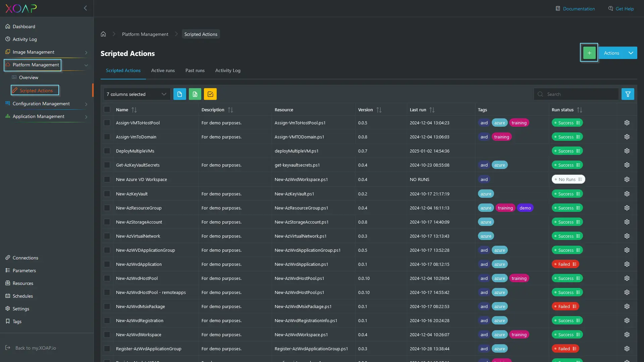Check the Assign-VMToHostPool row checkbox
Image resolution: width=644 pixels, height=362 pixels.
(107, 123)
